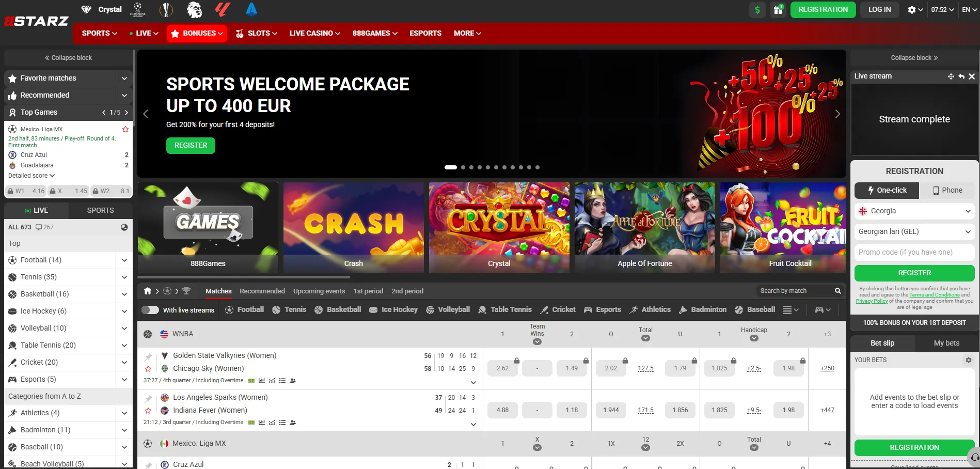This screenshot has width=980, height=469.
Task: Open the gift bonuses icon
Action: [778, 9]
